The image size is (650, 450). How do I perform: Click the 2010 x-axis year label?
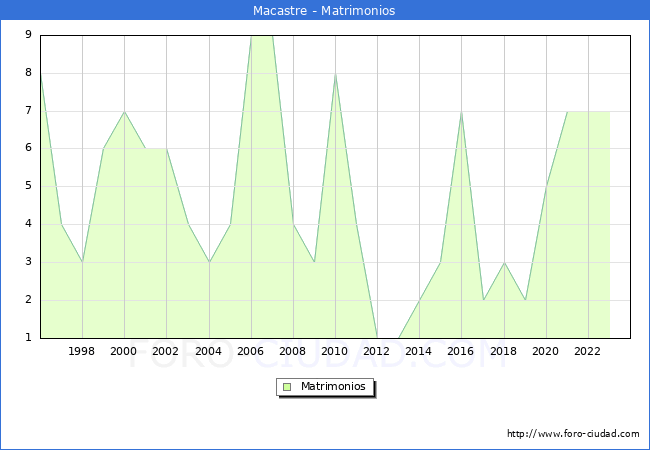click(x=335, y=351)
